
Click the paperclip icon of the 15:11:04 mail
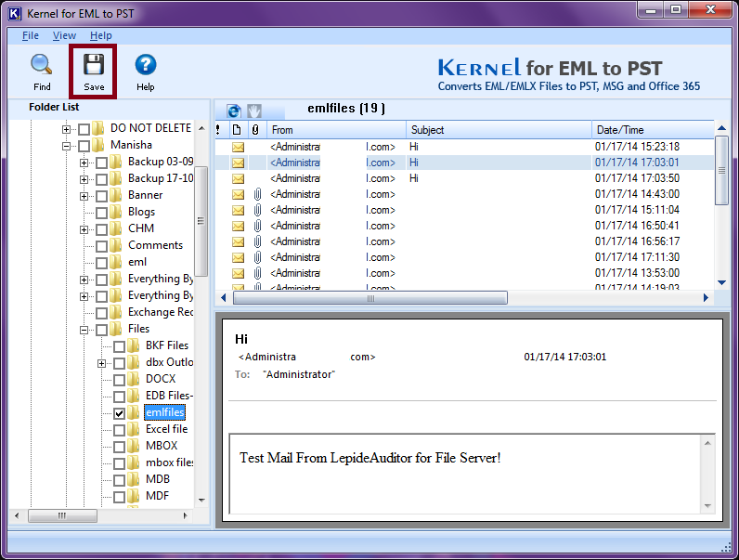pyautogui.click(x=257, y=210)
